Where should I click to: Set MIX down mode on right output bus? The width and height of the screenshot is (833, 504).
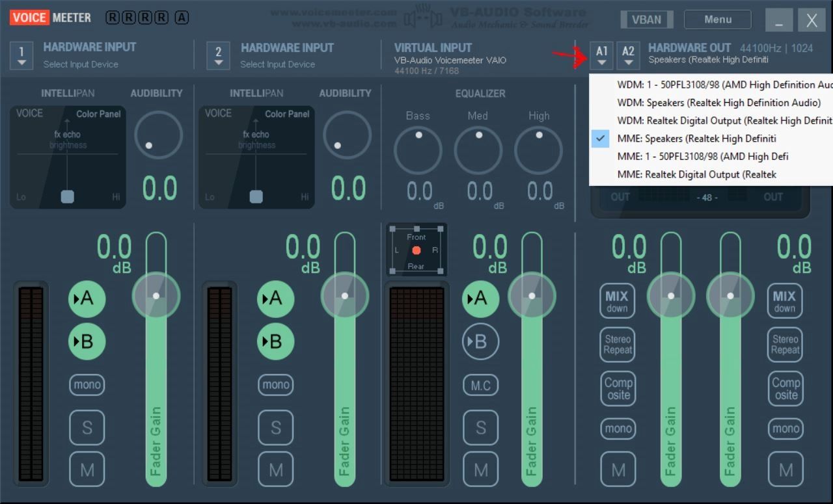click(785, 301)
